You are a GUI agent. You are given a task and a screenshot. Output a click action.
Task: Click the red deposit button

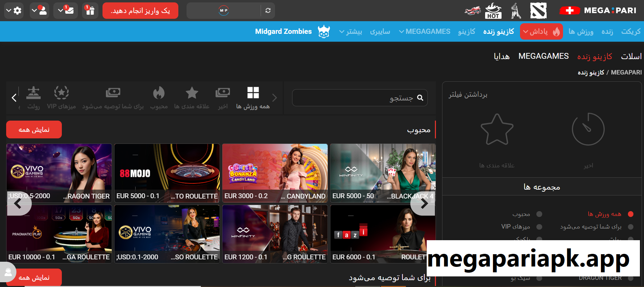tap(140, 11)
